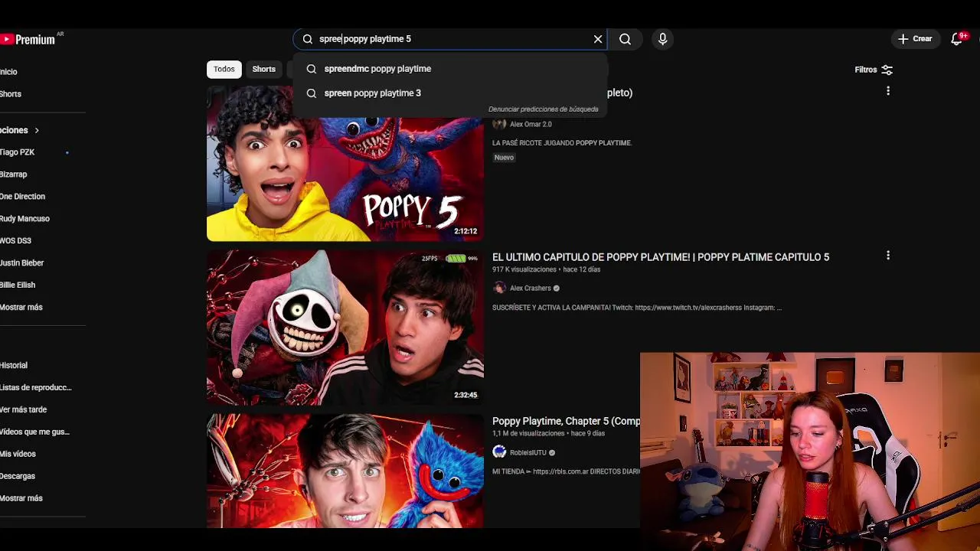Open the Crear upload menu
This screenshot has height=551, width=980.
915,39
